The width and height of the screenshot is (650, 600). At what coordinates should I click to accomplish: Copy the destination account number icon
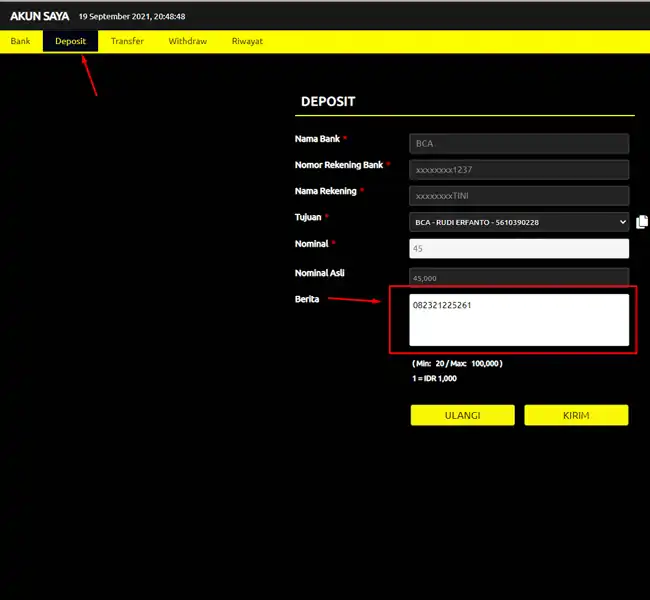(x=642, y=222)
